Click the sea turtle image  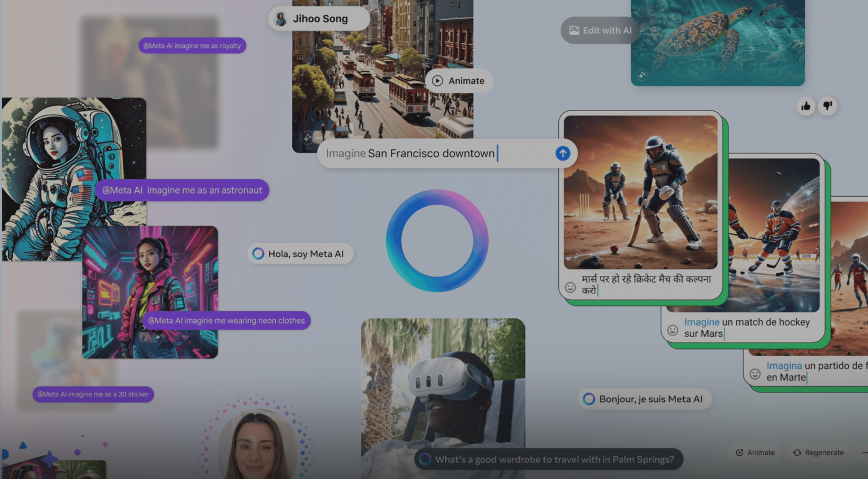coord(718,43)
